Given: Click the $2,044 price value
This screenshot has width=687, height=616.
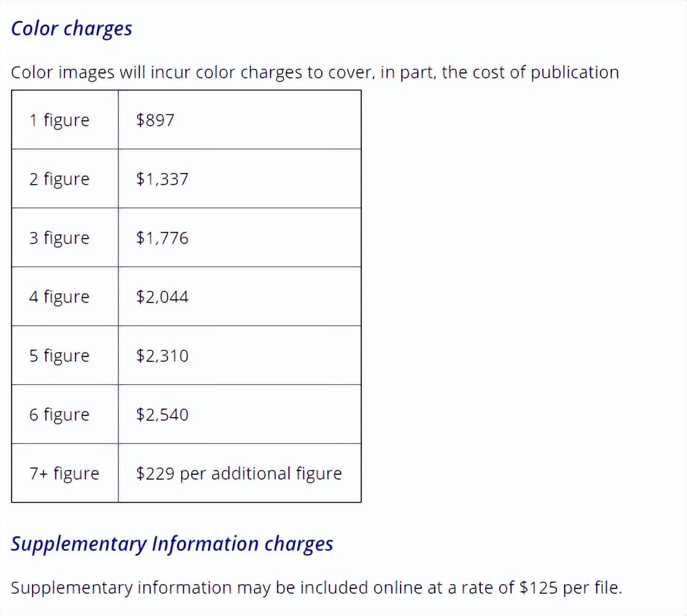Looking at the screenshot, I should click(x=162, y=297).
